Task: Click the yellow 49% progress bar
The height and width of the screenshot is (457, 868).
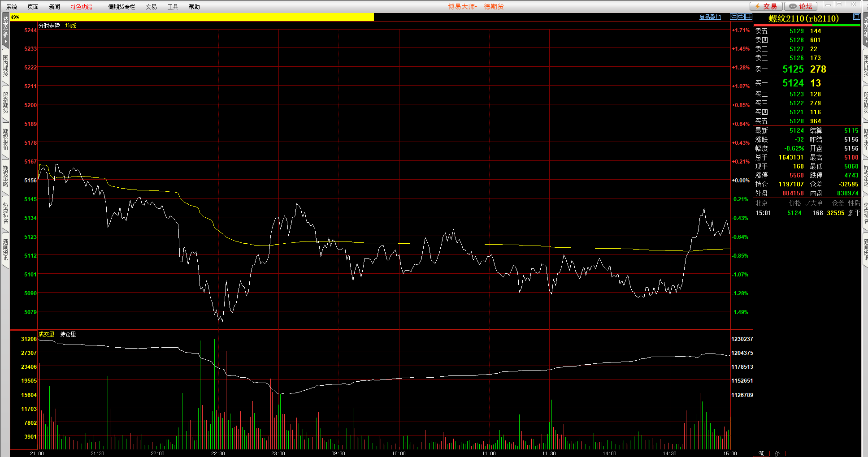Action: click(192, 17)
